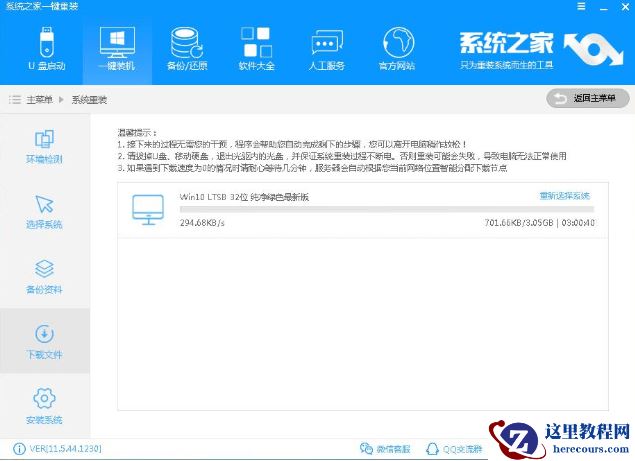Click the 系统之家 brand title text
This screenshot has width=635, height=461.
(x=506, y=43)
